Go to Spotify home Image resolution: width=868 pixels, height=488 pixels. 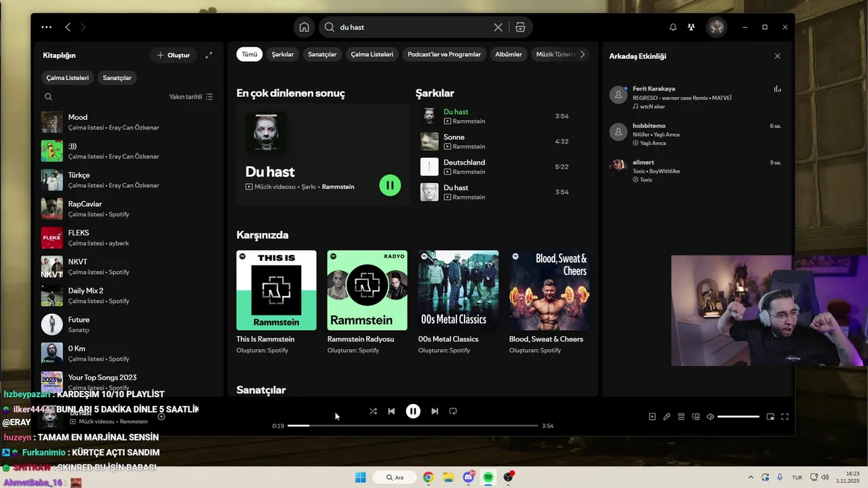[x=304, y=27]
